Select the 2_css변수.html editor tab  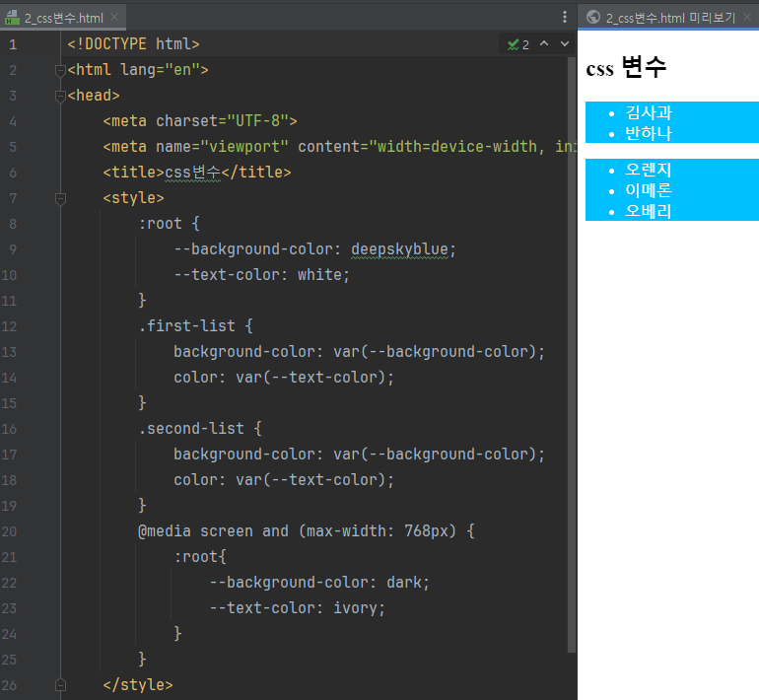coord(63,18)
